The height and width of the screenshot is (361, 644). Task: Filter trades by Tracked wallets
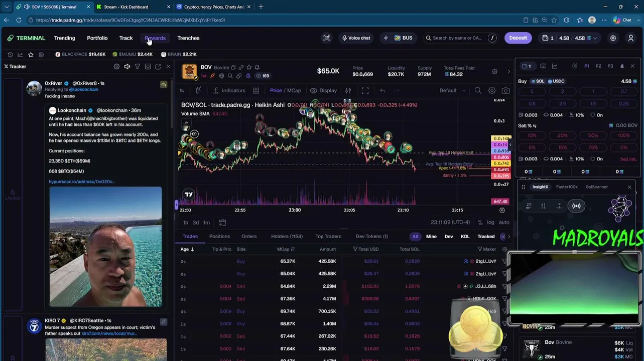[x=486, y=236]
